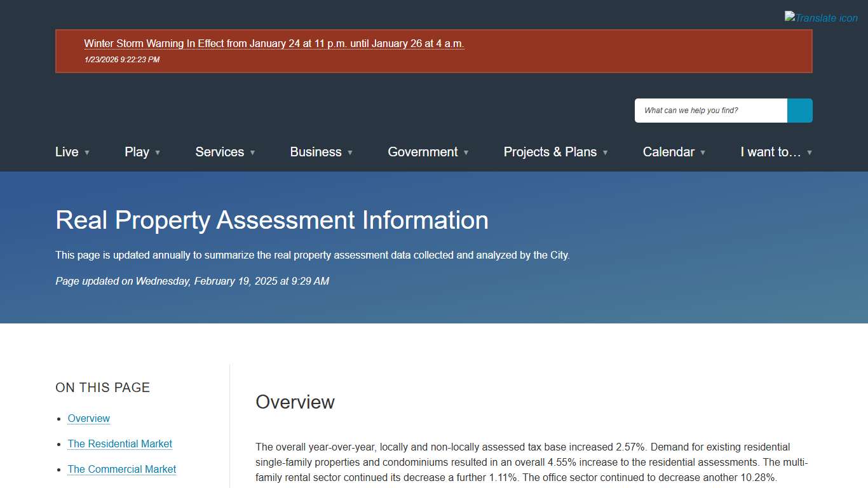
Task: Open the Winter Storm Warning announcement link
Action: pyautogui.click(x=274, y=43)
